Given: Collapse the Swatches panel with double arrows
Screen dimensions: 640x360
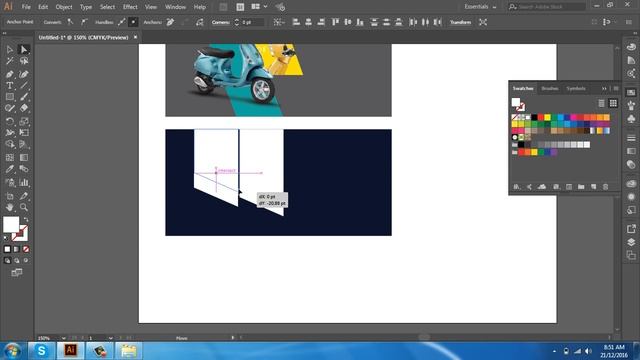Looking at the screenshot, I should coord(604,89).
